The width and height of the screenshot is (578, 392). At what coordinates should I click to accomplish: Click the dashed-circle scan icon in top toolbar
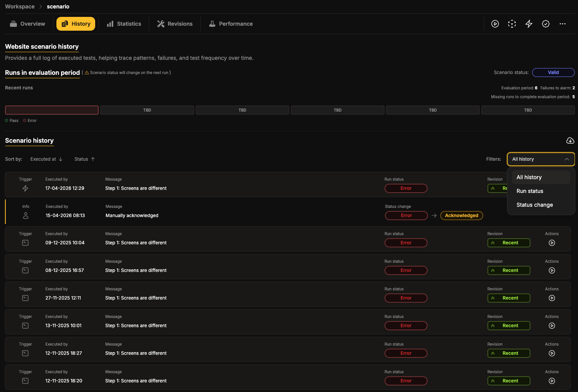point(512,24)
